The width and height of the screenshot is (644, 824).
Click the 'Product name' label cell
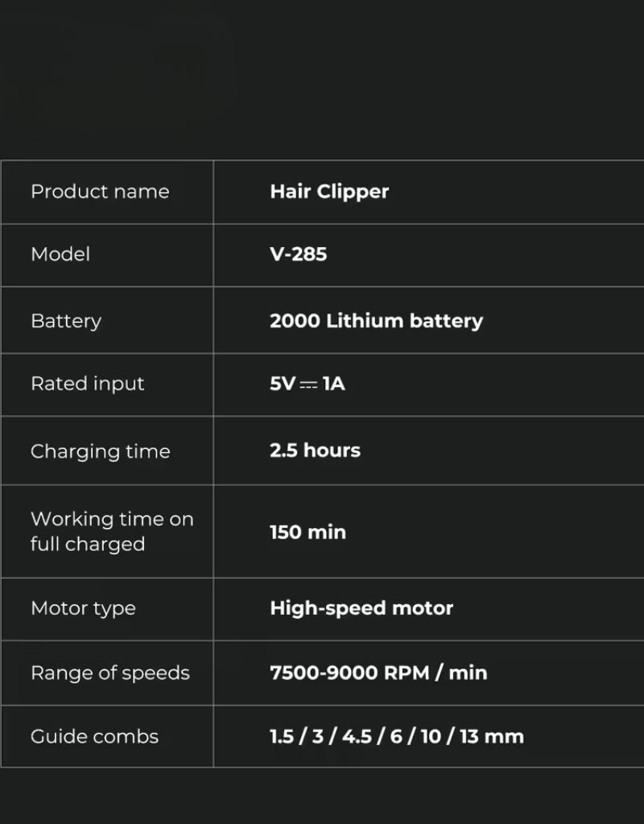(x=100, y=192)
